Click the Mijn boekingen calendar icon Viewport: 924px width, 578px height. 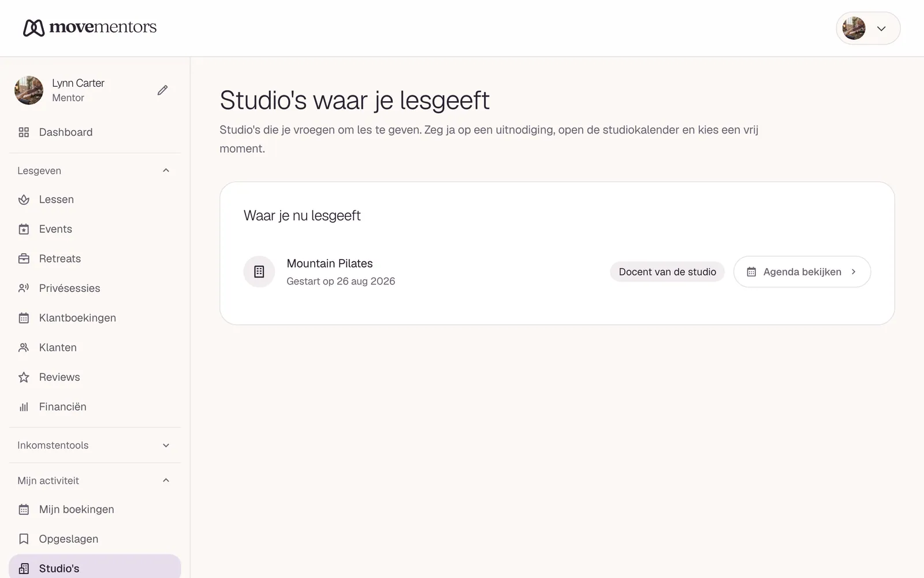pyautogui.click(x=24, y=509)
